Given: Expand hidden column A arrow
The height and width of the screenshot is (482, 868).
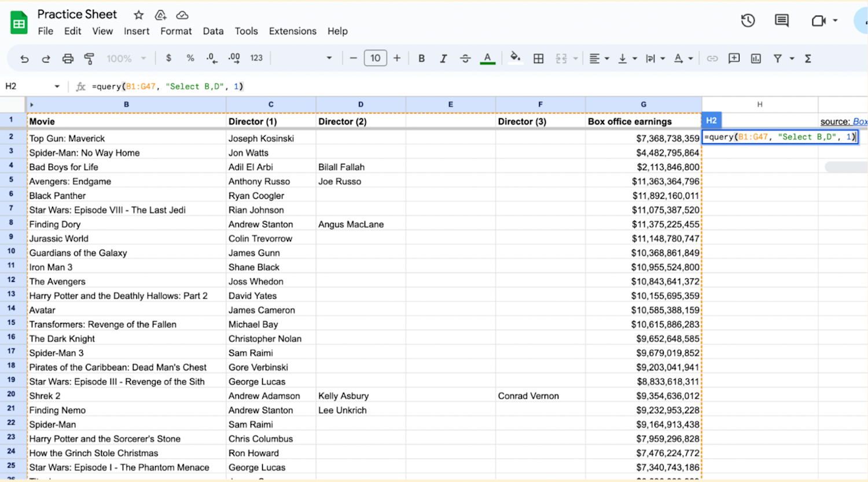Looking at the screenshot, I should click(32, 105).
